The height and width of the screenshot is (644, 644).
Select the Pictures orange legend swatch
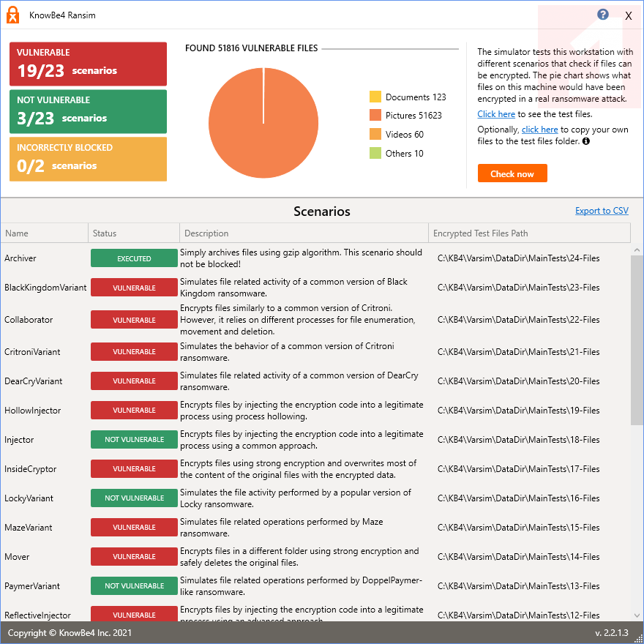pyautogui.click(x=375, y=116)
